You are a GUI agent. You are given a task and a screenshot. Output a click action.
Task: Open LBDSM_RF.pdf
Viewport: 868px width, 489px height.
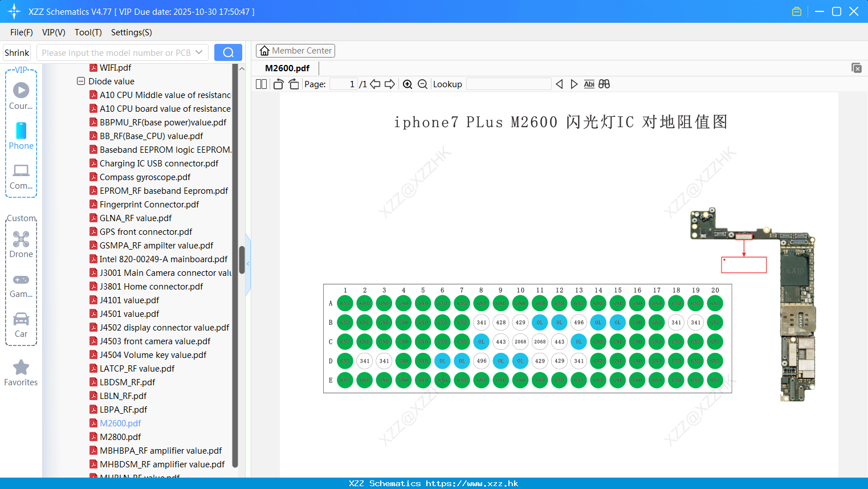[127, 382]
